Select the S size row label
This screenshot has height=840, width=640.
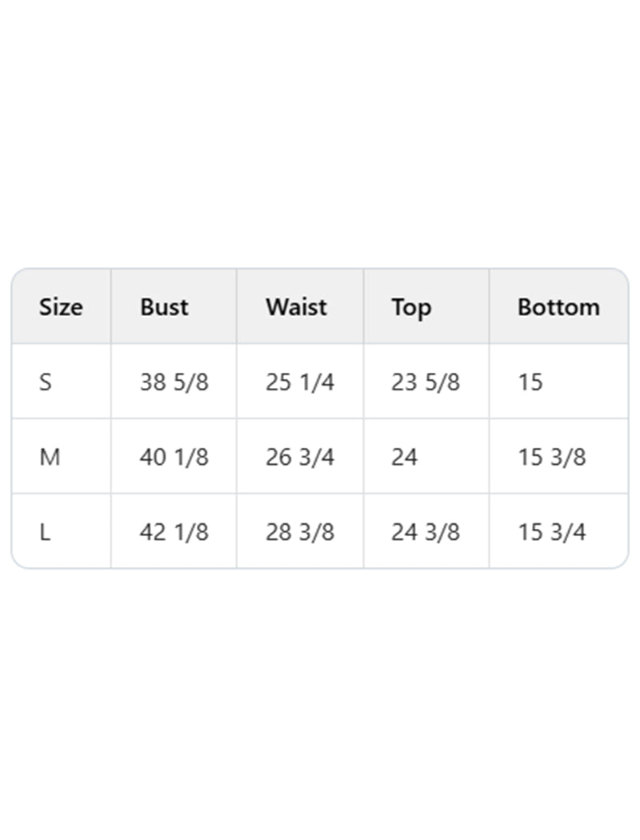[46, 382]
